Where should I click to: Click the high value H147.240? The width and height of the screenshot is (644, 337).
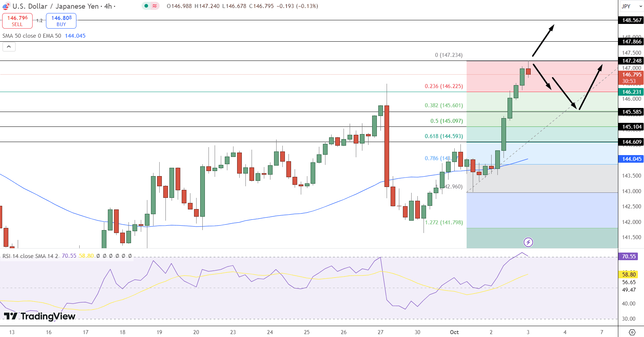pyautogui.click(x=207, y=6)
